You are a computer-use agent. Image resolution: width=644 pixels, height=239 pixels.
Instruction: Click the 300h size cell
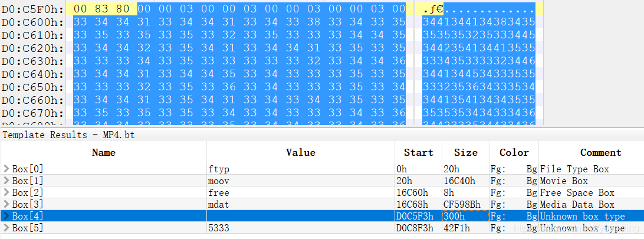click(x=465, y=216)
